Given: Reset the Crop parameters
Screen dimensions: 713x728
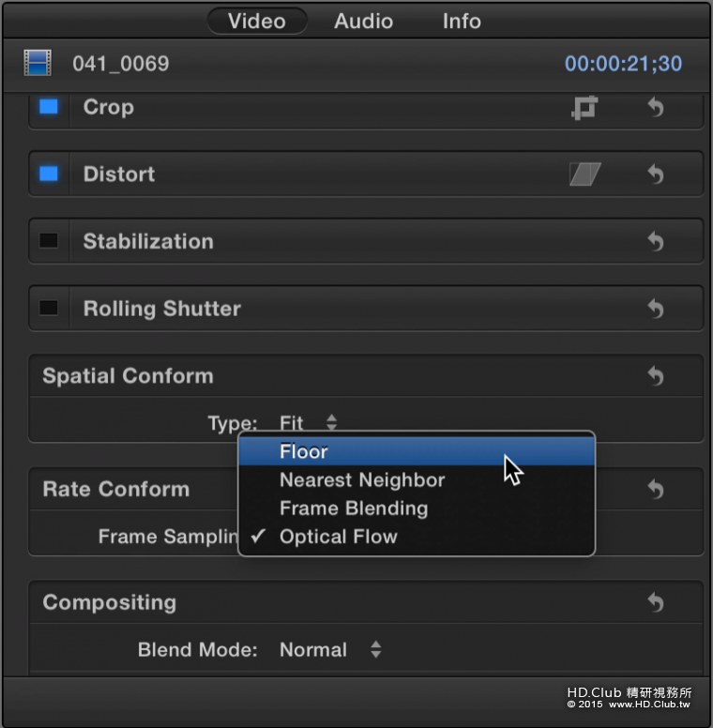Looking at the screenshot, I should (x=656, y=108).
